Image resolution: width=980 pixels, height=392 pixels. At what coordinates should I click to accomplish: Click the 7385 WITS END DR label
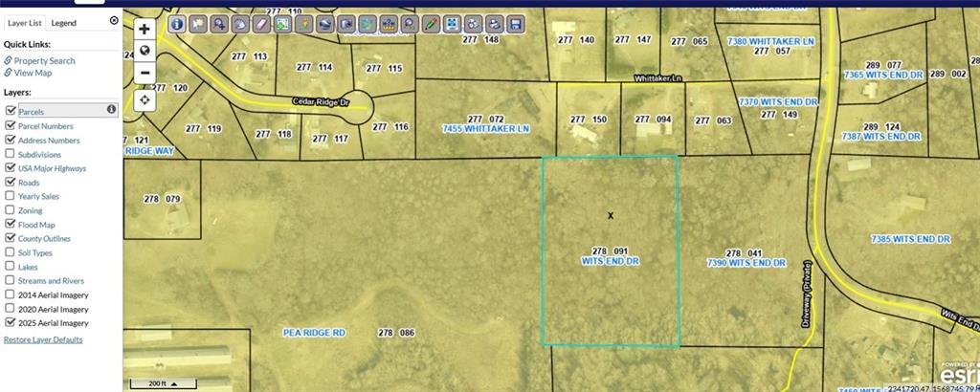[911, 239]
